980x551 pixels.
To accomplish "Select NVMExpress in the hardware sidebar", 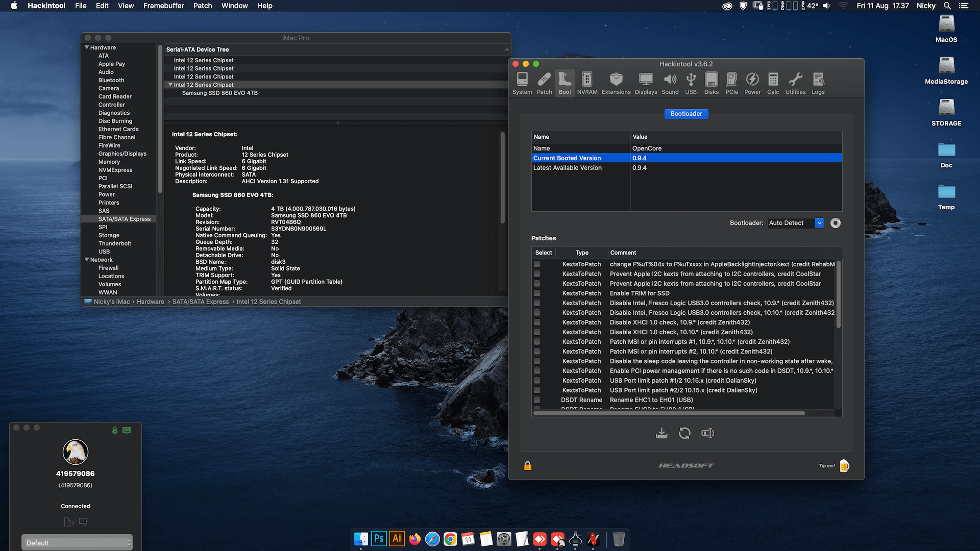I will coord(115,170).
